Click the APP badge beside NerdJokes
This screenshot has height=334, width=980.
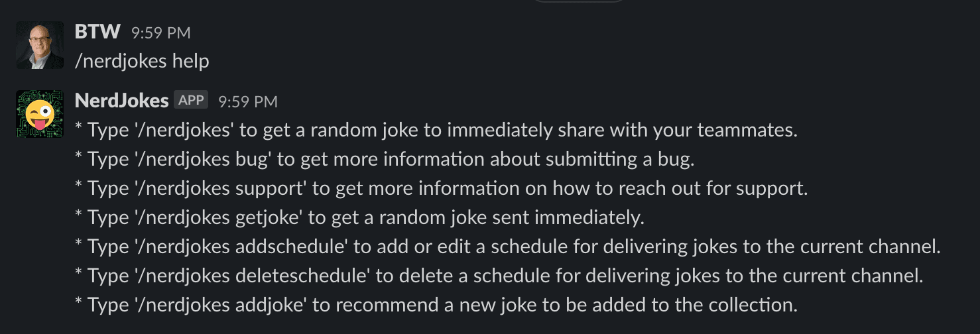click(192, 101)
